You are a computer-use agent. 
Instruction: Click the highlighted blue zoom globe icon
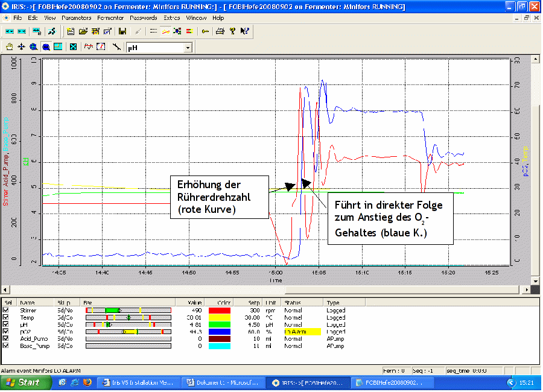click(x=46, y=47)
